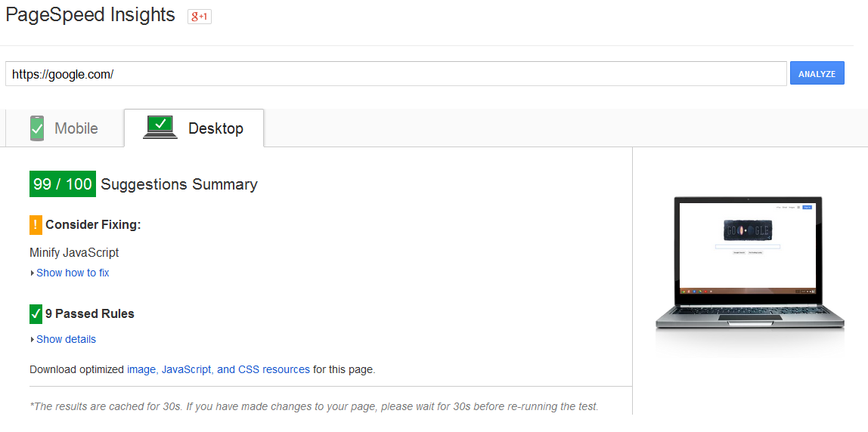Switch to the Mobile tab

[76, 128]
